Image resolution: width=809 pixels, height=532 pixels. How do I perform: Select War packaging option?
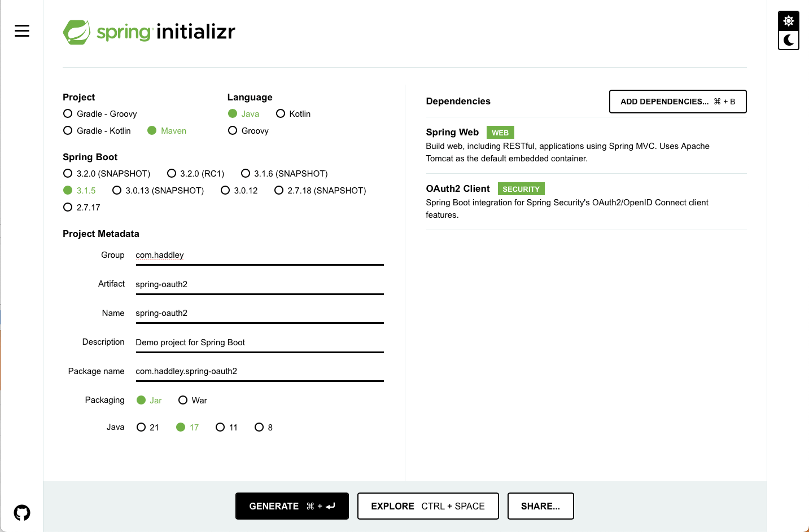tap(183, 401)
